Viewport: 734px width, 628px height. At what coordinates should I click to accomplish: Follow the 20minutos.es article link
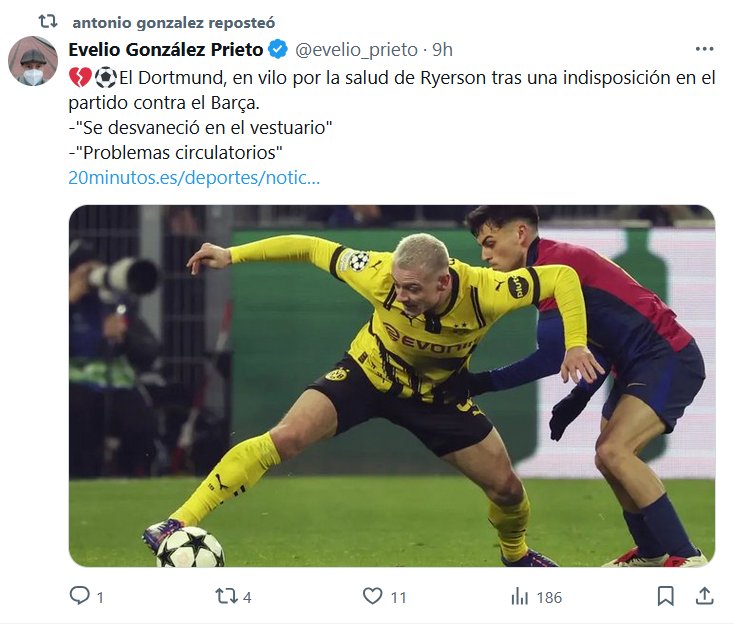(x=194, y=178)
